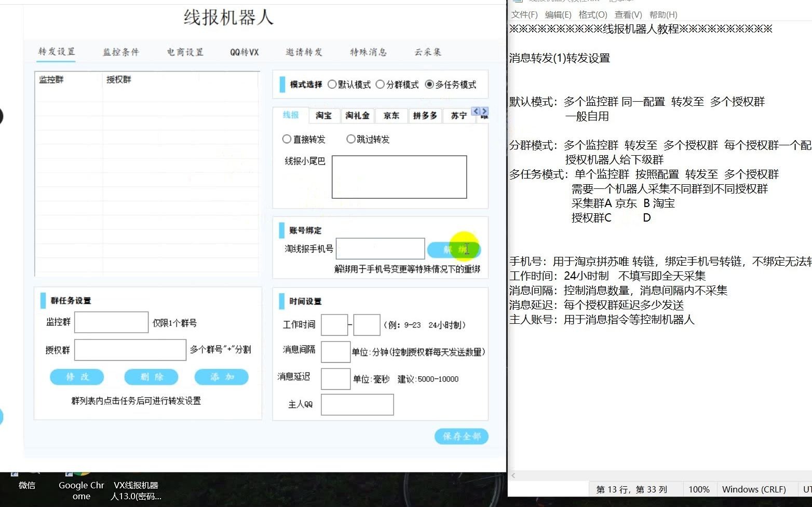The width and height of the screenshot is (812, 507).
Task: Click the 添加 button
Action: pos(222,377)
